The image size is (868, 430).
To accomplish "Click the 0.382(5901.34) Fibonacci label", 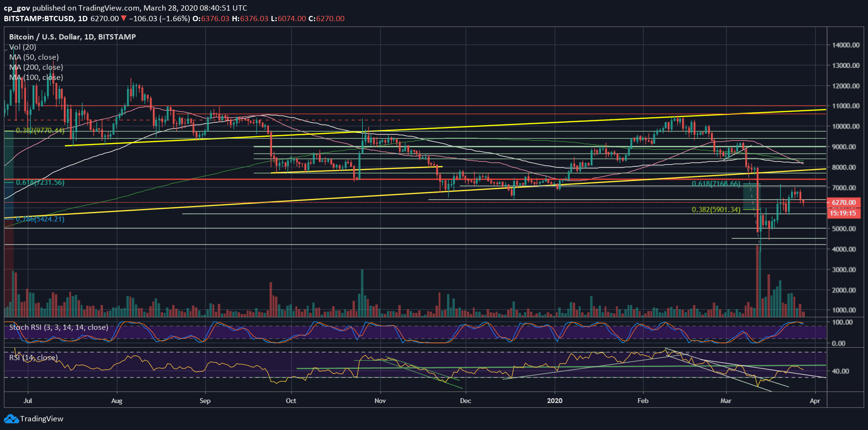I will pyautogui.click(x=716, y=210).
